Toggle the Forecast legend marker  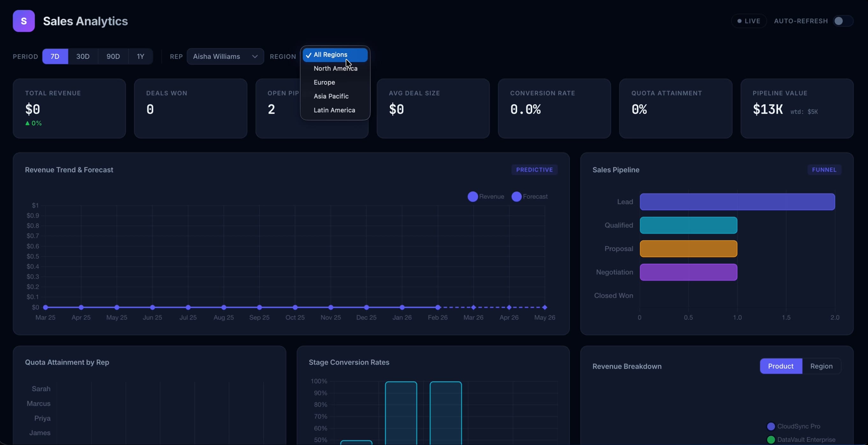pos(516,197)
